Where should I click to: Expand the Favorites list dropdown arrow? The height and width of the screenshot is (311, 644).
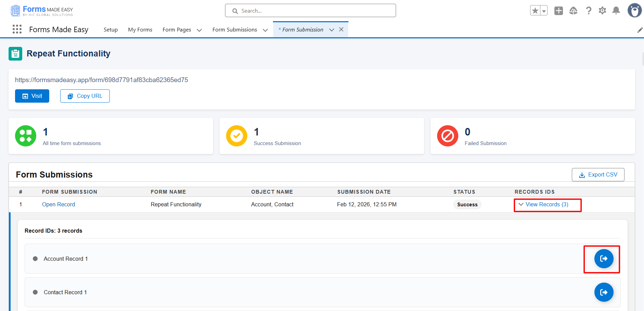pos(544,11)
